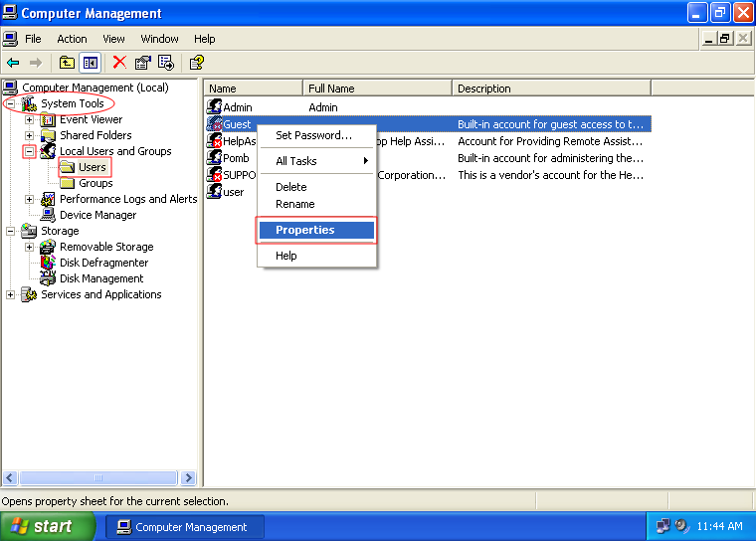
Task: Click the red Delete toolbar icon
Action: click(x=119, y=63)
